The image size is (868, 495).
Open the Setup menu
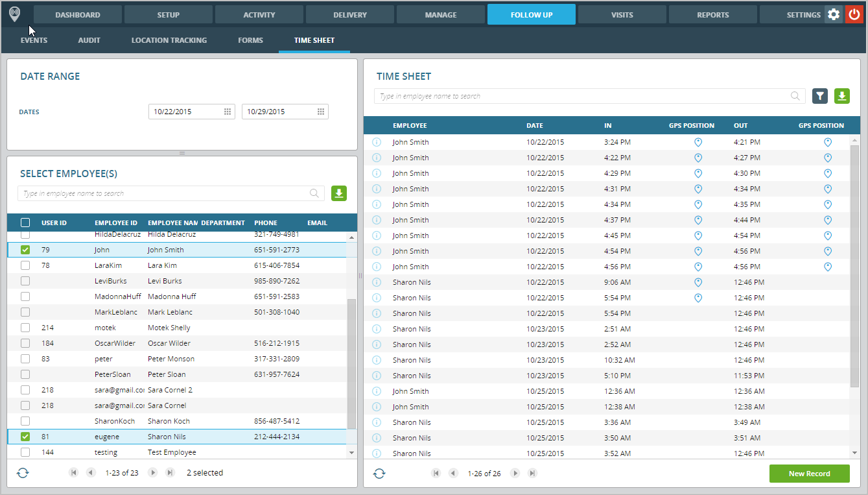(x=169, y=14)
